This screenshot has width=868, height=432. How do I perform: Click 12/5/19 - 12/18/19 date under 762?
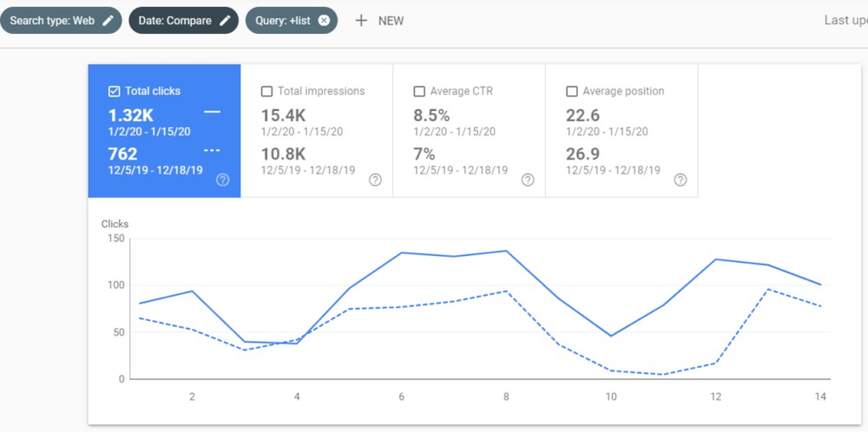coord(155,170)
